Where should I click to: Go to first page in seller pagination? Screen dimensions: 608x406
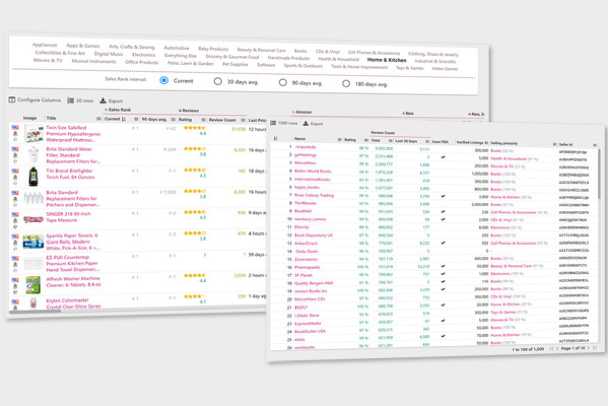click(x=551, y=349)
